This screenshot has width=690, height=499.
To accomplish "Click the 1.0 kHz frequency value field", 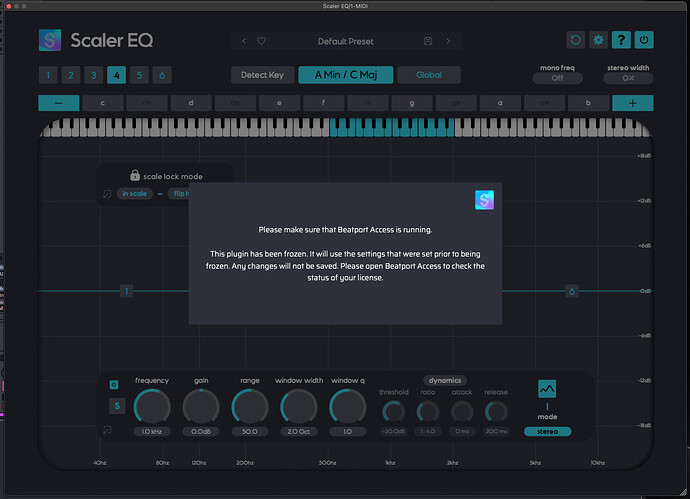I will click(152, 432).
